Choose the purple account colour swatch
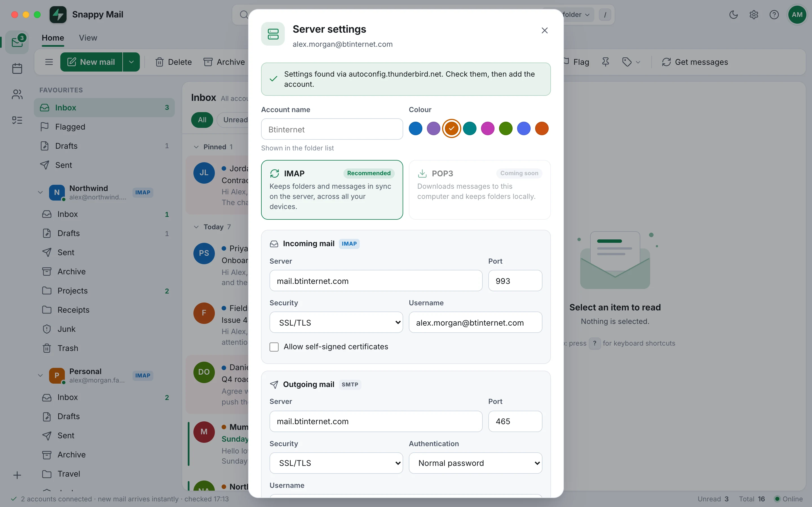Image resolution: width=812 pixels, height=507 pixels. [434, 128]
